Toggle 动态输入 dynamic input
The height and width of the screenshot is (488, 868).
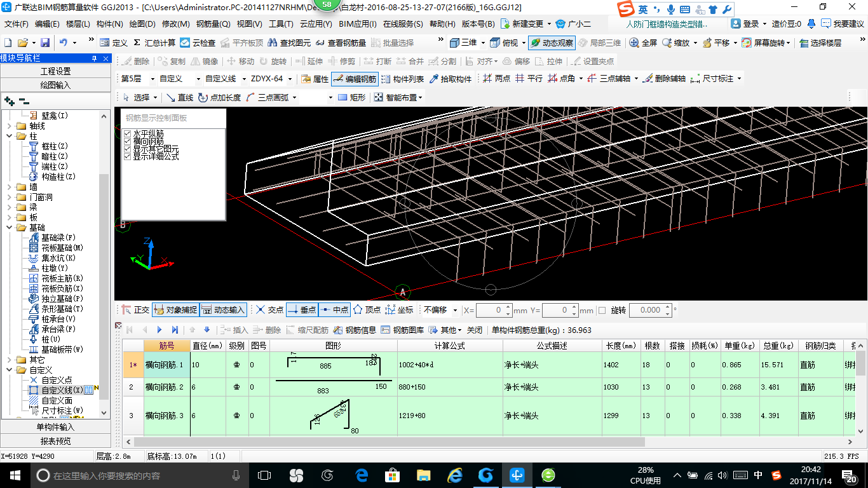tap(224, 310)
